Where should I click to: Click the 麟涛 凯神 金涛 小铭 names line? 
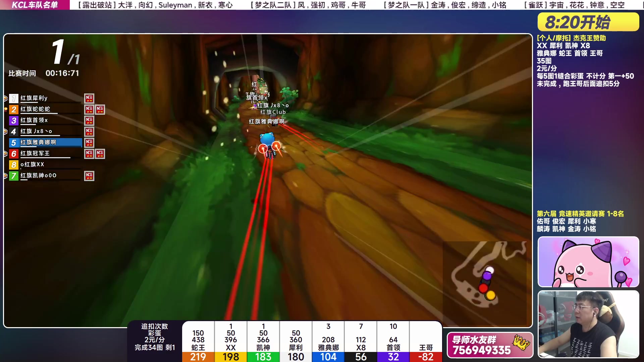point(567,229)
